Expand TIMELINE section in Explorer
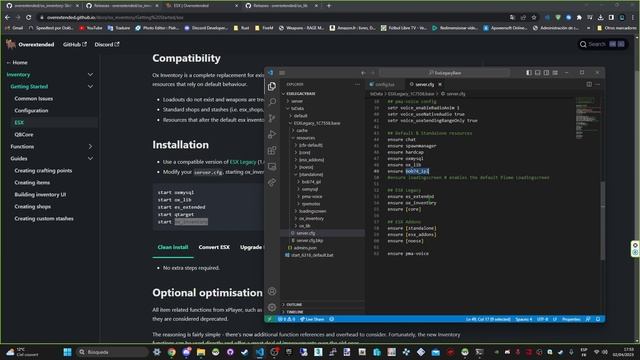The height and width of the screenshot is (360, 640). (x=295, y=312)
